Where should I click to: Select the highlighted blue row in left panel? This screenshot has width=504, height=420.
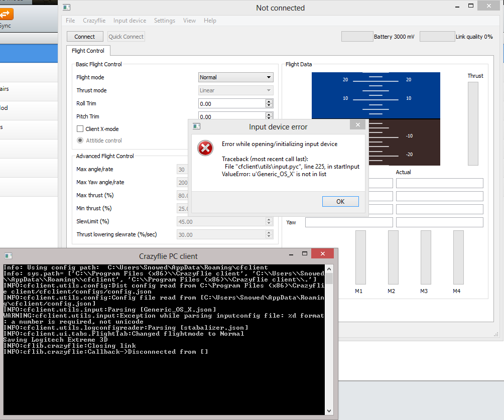[29, 53]
